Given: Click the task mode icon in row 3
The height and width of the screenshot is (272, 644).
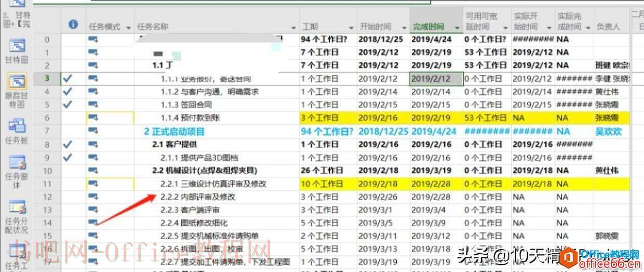Looking at the screenshot, I should point(93,79).
